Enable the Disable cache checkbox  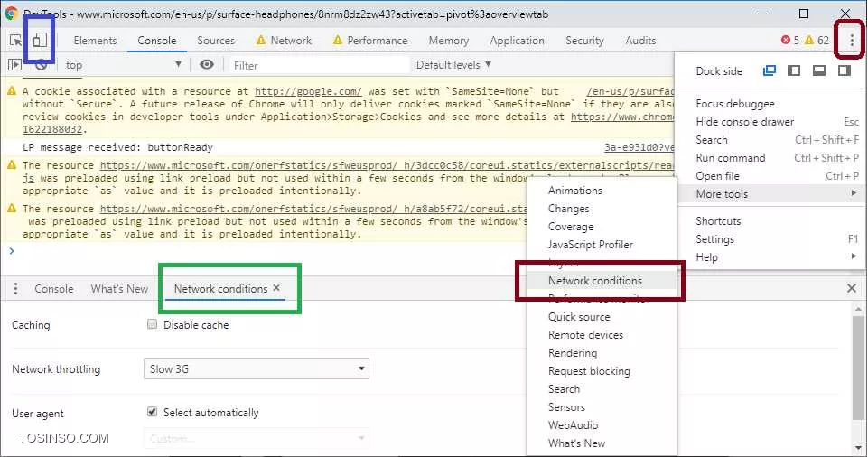point(152,325)
